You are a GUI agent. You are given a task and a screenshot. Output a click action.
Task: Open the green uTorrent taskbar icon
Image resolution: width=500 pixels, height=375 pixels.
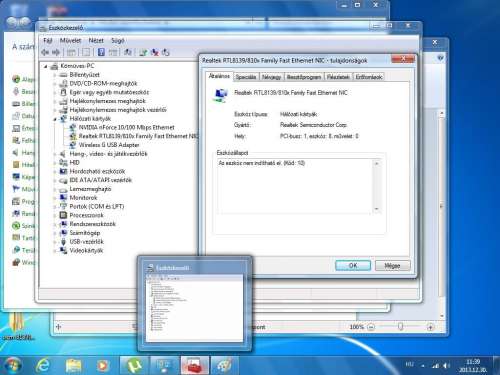[x=134, y=366]
